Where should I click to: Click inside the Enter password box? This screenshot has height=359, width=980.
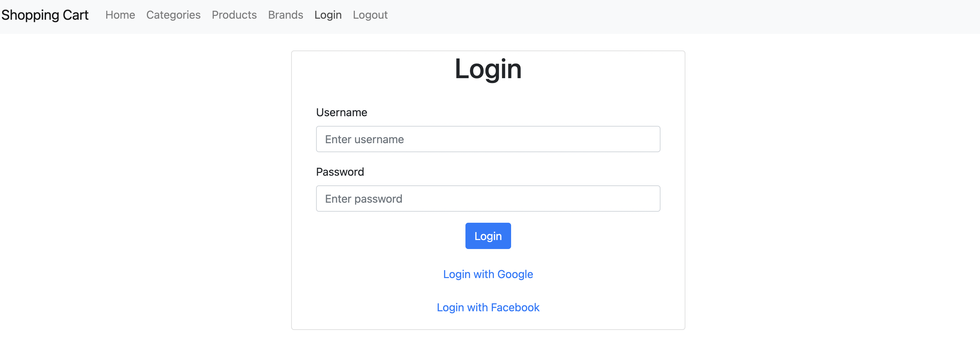488,199
